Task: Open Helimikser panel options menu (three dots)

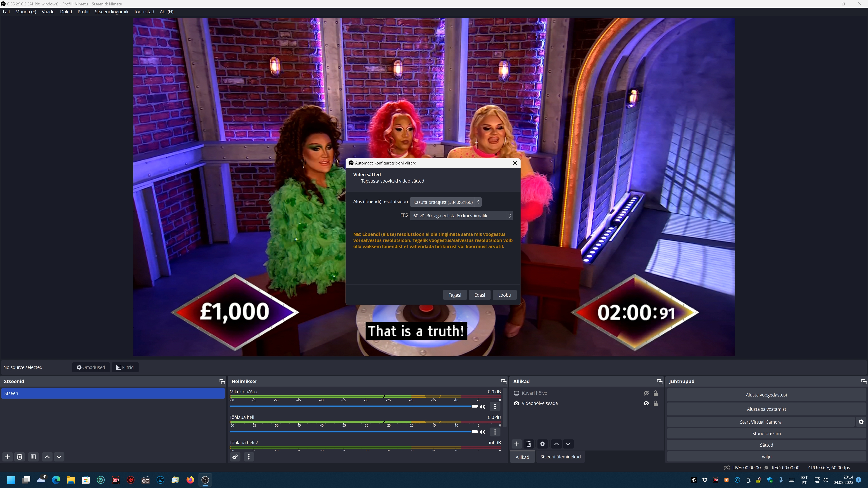Action: [249, 457]
